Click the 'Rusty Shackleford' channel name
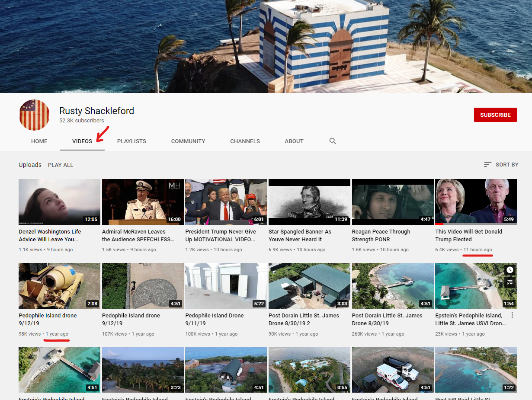 coord(97,111)
